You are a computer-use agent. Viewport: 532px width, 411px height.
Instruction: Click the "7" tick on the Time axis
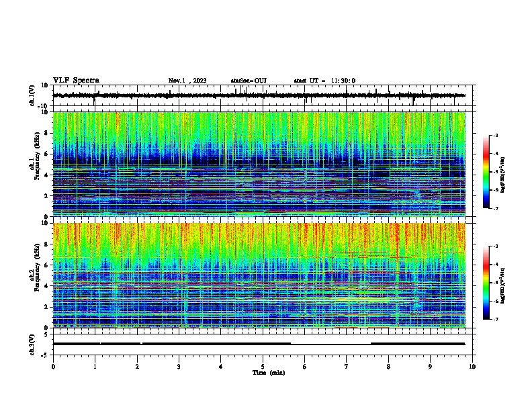[x=347, y=367]
